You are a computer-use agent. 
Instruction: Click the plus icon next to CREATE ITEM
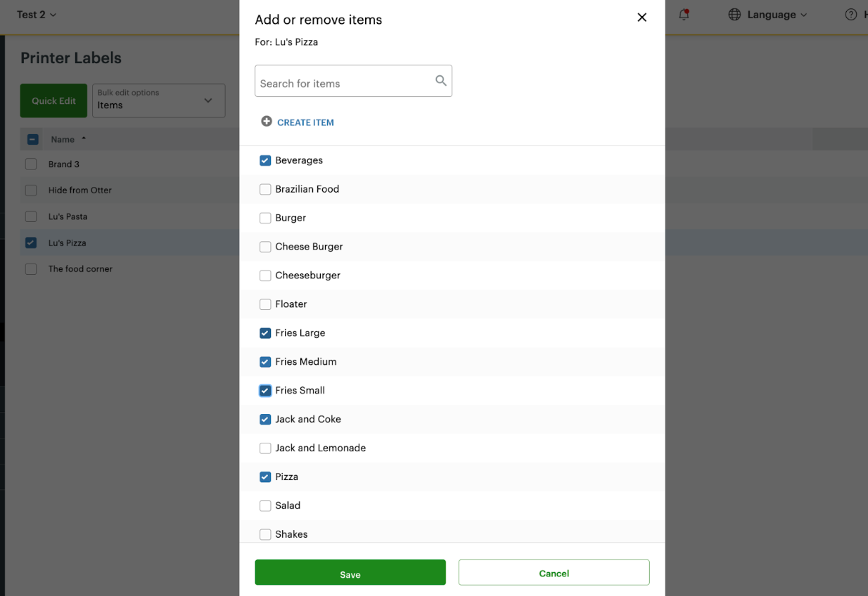click(266, 121)
